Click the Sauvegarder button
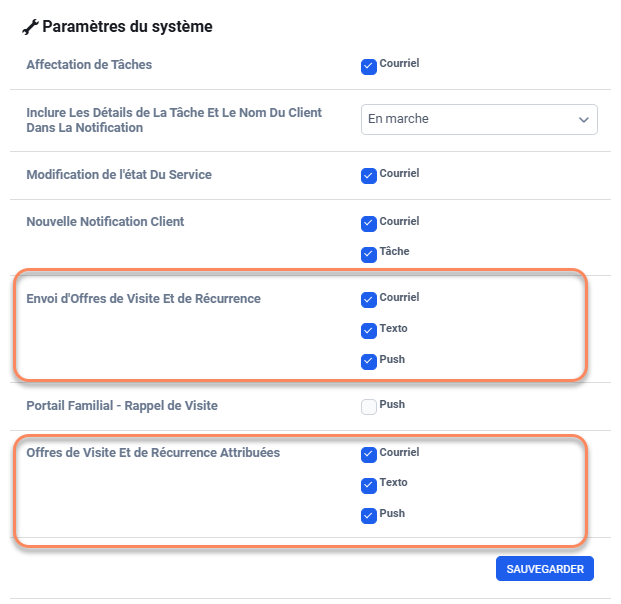Image resolution: width=621 pixels, height=604 pixels. [545, 569]
